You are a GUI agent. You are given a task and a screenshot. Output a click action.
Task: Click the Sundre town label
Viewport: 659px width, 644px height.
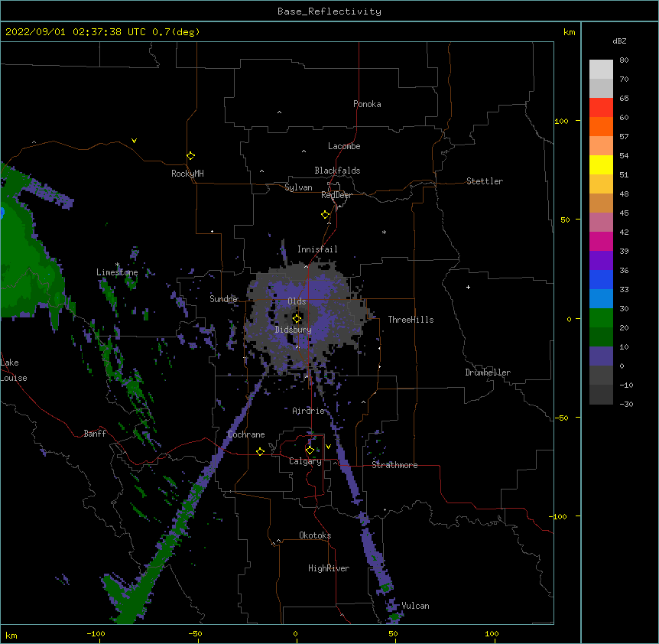[x=223, y=299]
